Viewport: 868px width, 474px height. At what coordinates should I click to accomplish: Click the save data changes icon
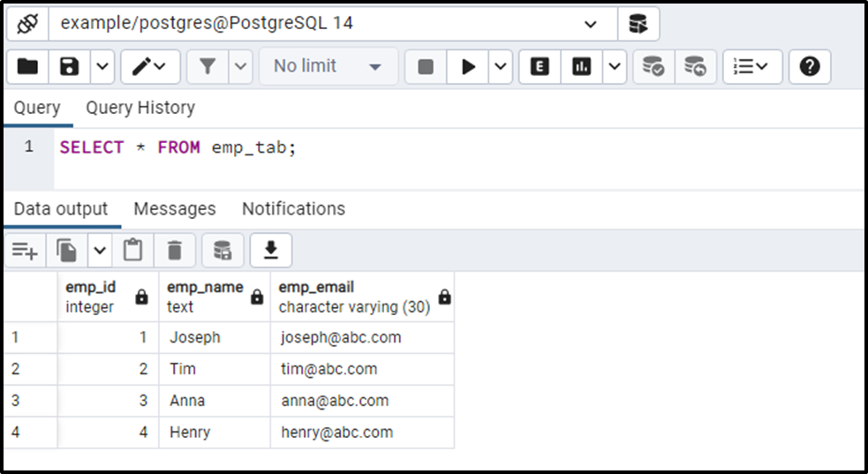pos(223,251)
